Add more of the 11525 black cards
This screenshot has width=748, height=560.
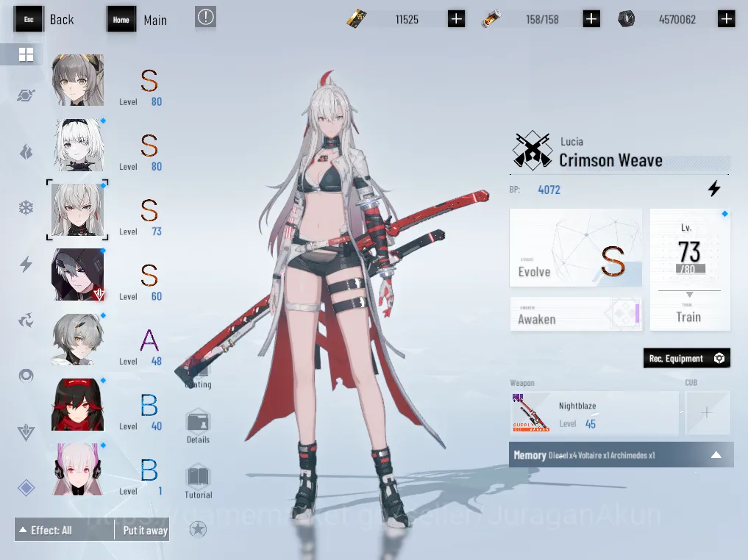456,19
